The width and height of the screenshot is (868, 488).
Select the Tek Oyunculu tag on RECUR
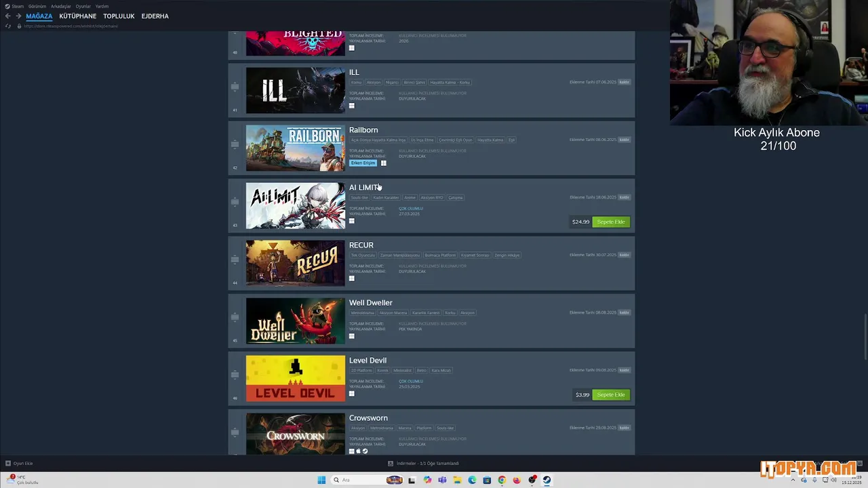click(x=363, y=256)
